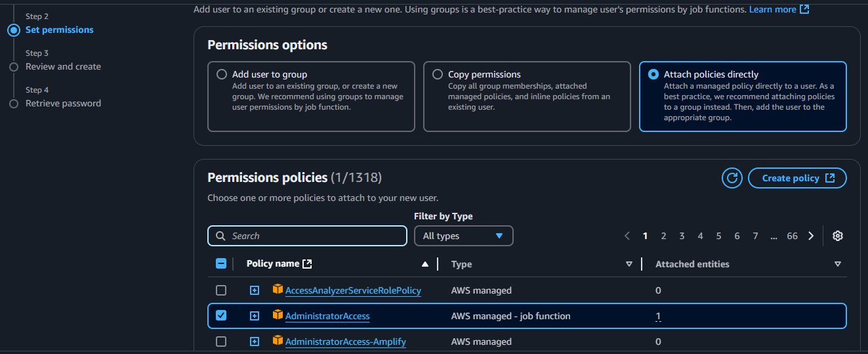
Task: Click the previous page left chevron
Action: [x=627, y=236]
